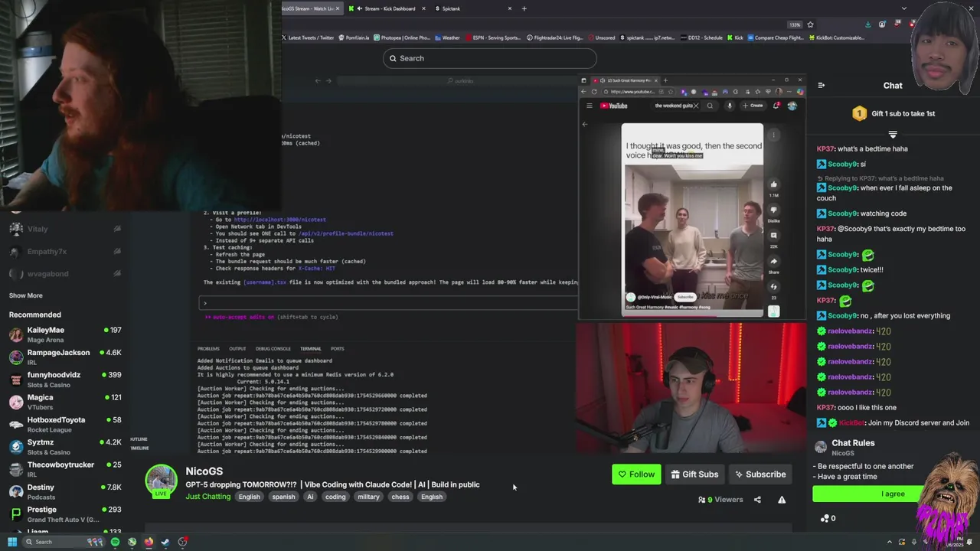Clear the YouTube search text
This screenshot has height=551, width=980.
pyautogui.click(x=695, y=106)
